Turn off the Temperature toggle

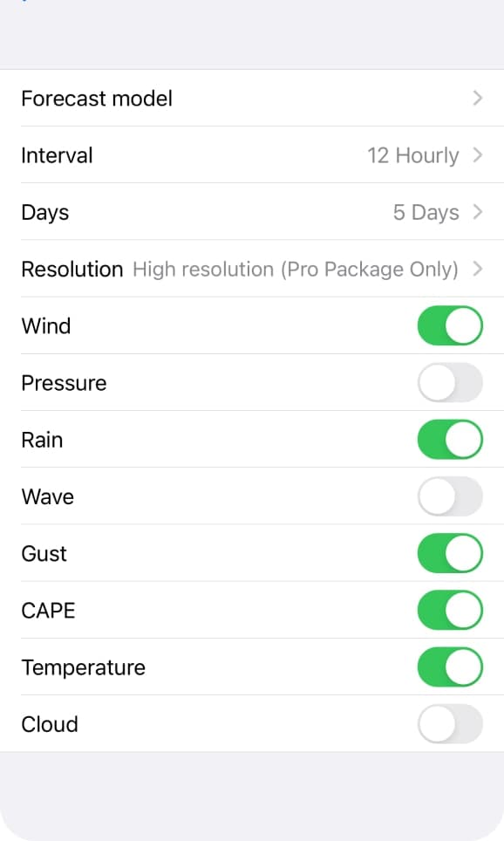pos(450,667)
